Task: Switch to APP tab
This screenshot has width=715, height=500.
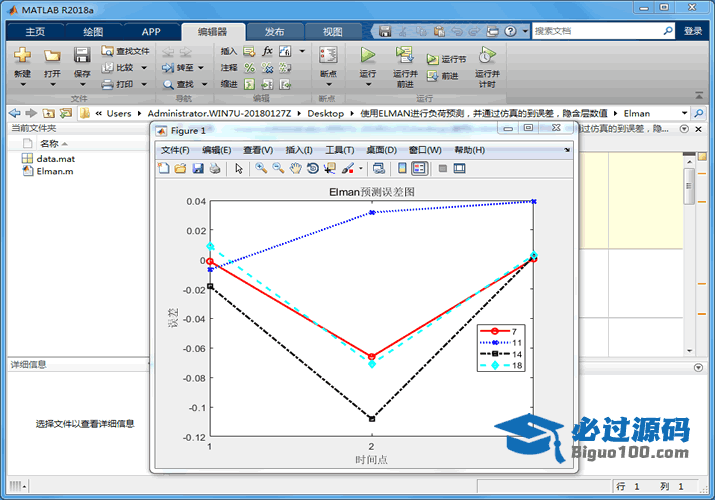Action: click(151, 31)
